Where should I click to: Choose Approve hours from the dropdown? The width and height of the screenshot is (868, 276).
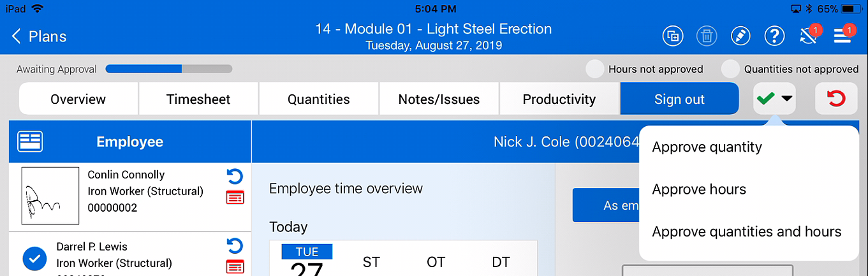tap(699, 189)
